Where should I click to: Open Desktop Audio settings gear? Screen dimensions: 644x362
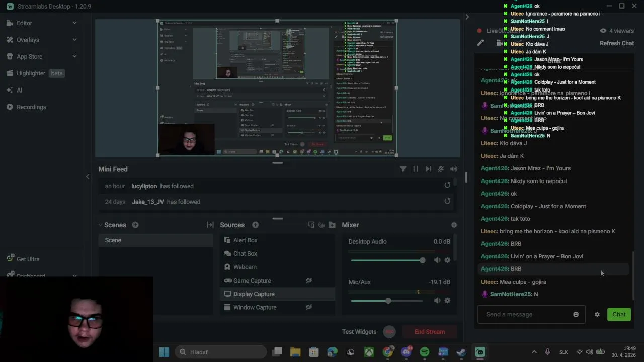[447, 260]
